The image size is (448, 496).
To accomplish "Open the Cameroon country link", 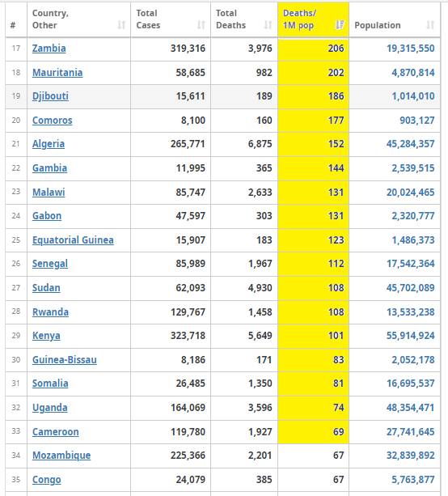I will click(x=55, y=432).
